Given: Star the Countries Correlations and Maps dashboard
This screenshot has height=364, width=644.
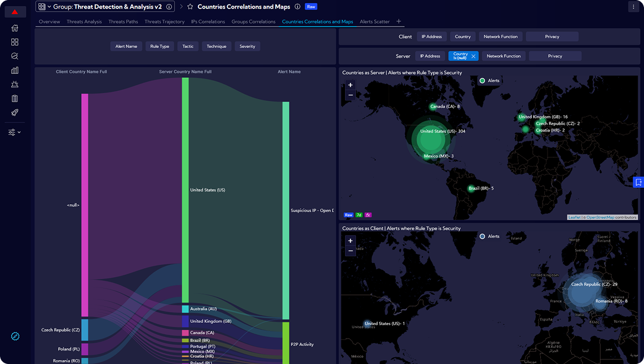Looking at the screenshot, I should [190, 7].
